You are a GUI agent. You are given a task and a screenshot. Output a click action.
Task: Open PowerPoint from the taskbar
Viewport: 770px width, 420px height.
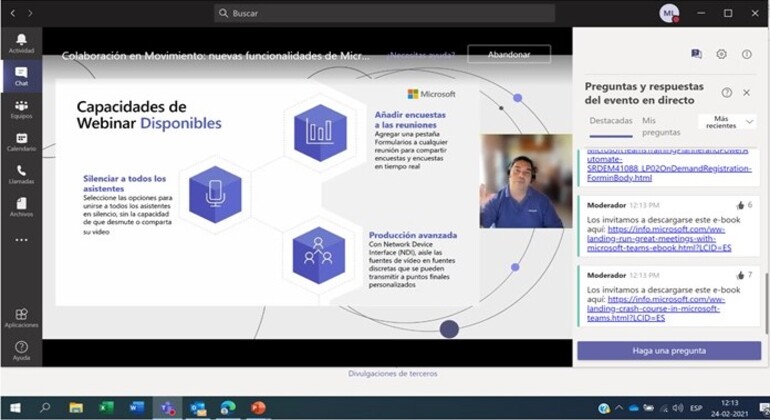click(x=258, y=408)
